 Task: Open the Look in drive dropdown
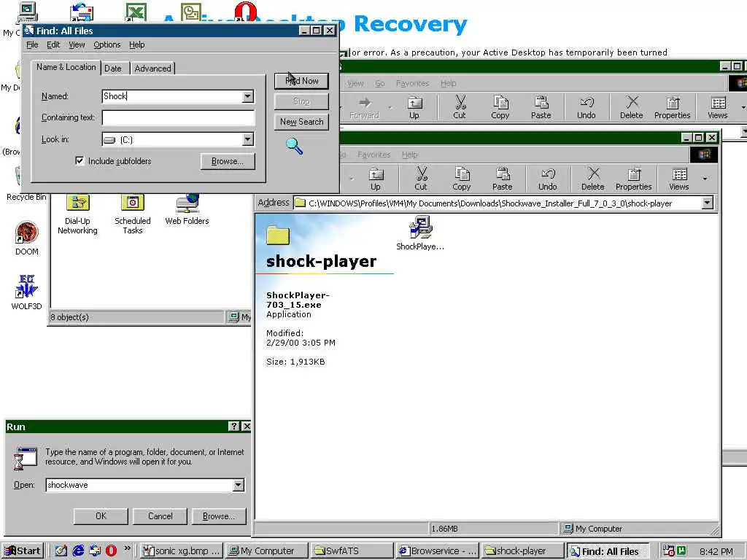248,139
